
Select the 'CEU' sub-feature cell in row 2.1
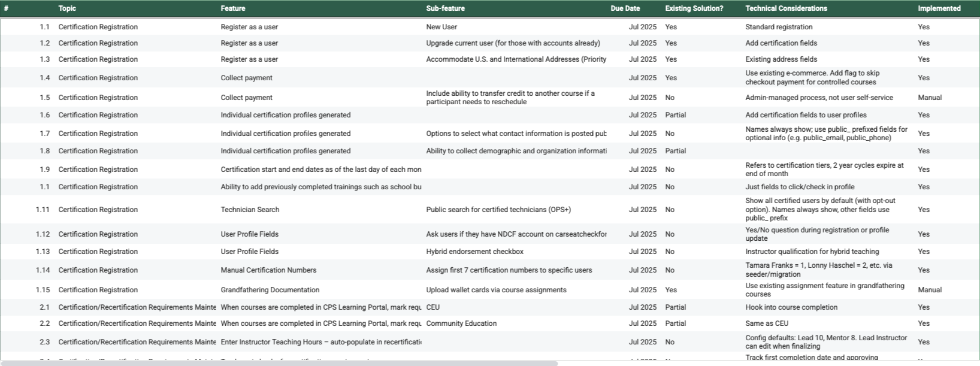click(x=432, y=307)
